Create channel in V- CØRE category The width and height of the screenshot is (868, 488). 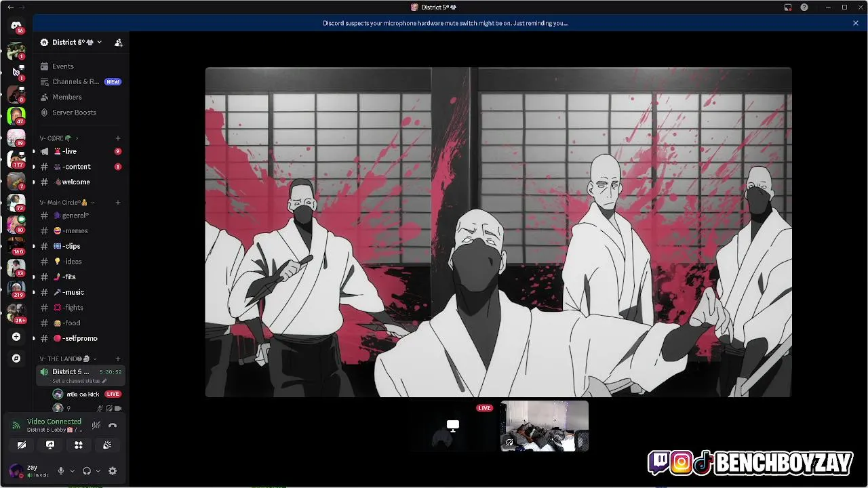tap(118, 138)
